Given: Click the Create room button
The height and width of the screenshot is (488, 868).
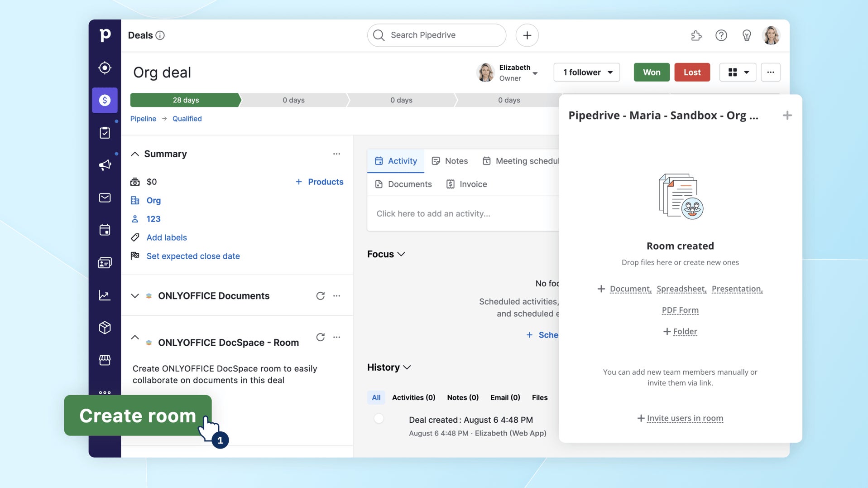Looking at the screenshot, I should (x=138, y=416).
